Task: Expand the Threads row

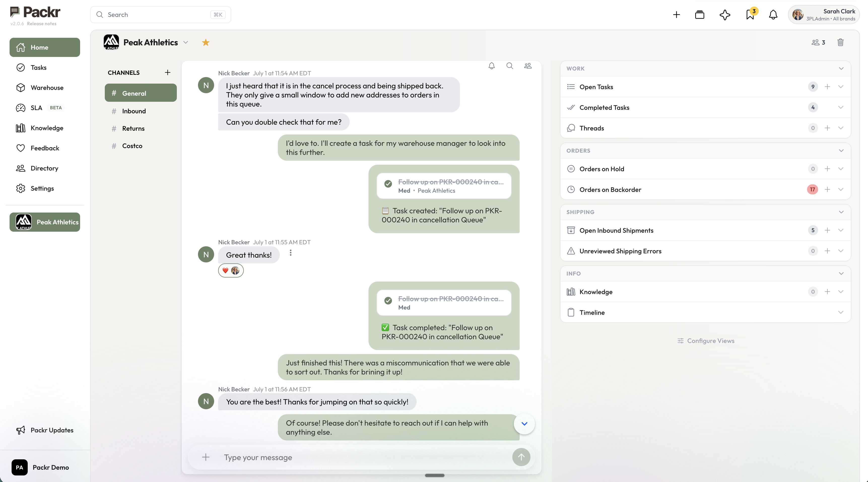Action: (x=841, y=128)
